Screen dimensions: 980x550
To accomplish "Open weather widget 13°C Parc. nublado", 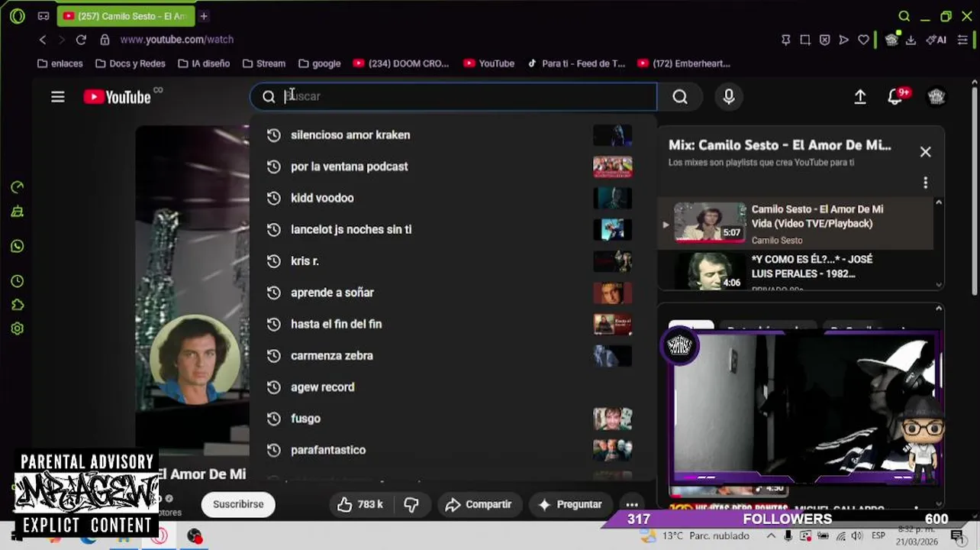I will click(696, 536).
